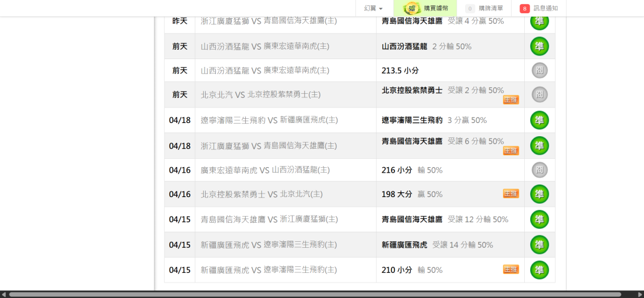The width and height of the screenshot is (644, 298).
Task: Select prediction text 198 大分 贏 50%
Action: (x=412, y=194)
